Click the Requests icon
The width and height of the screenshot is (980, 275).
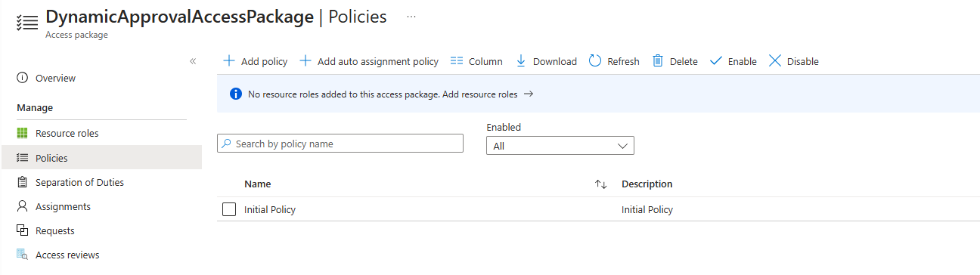(22, 230)
